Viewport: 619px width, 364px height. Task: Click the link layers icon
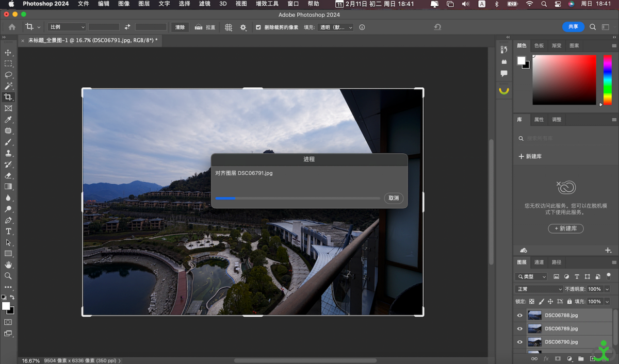534,358
